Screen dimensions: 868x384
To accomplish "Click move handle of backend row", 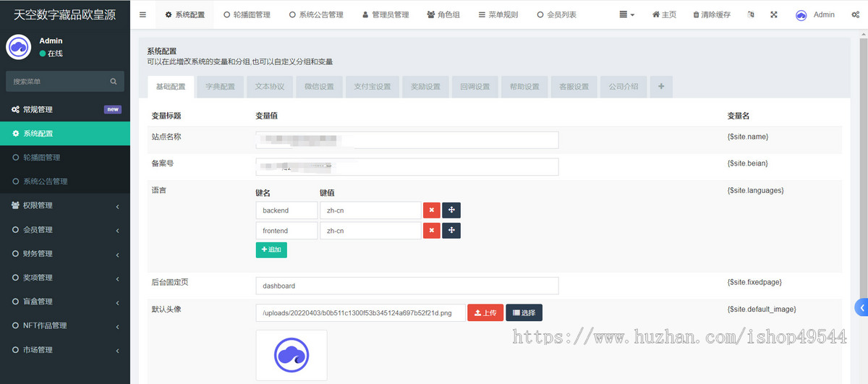I will [451, 210].
